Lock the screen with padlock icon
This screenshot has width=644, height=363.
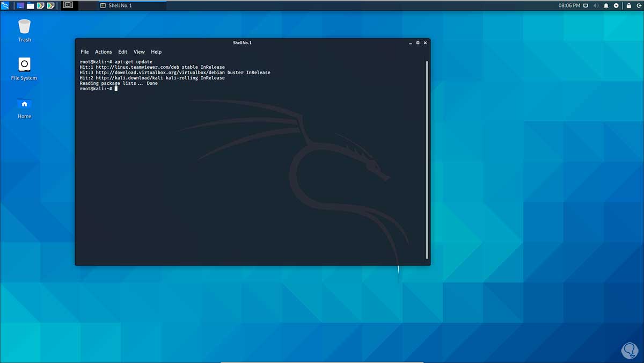click(x=628, y=5)
